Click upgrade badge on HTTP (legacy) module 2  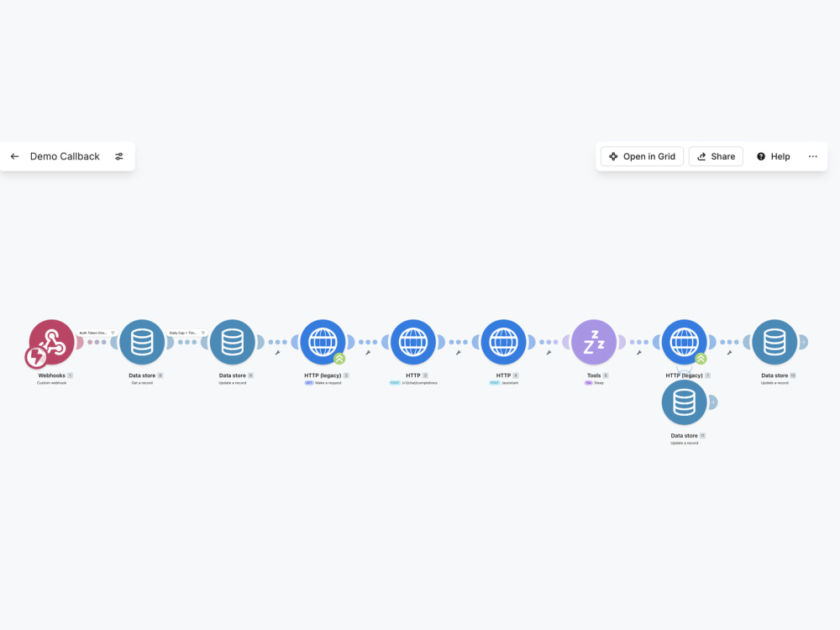339,359
